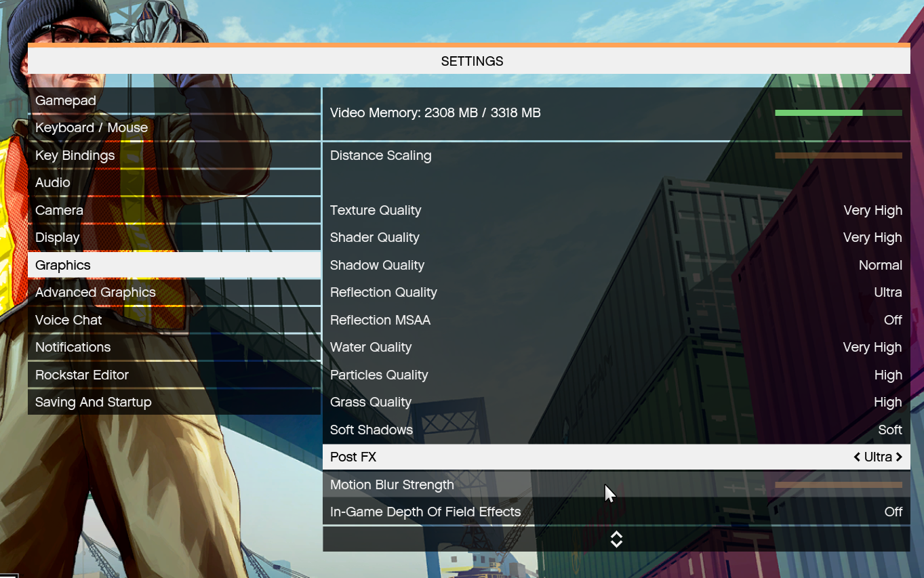Click the down scroll chevron below the settings list

click(616, 539)
